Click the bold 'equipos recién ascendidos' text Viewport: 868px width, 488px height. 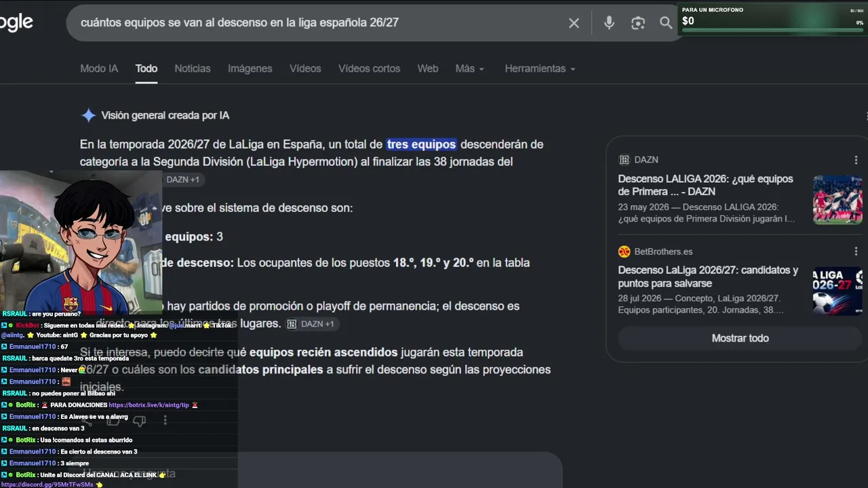point(323,352)
